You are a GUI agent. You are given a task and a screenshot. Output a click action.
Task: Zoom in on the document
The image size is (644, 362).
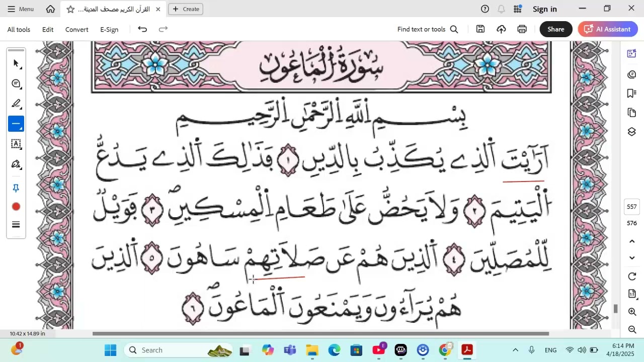(x=632, y=312)
